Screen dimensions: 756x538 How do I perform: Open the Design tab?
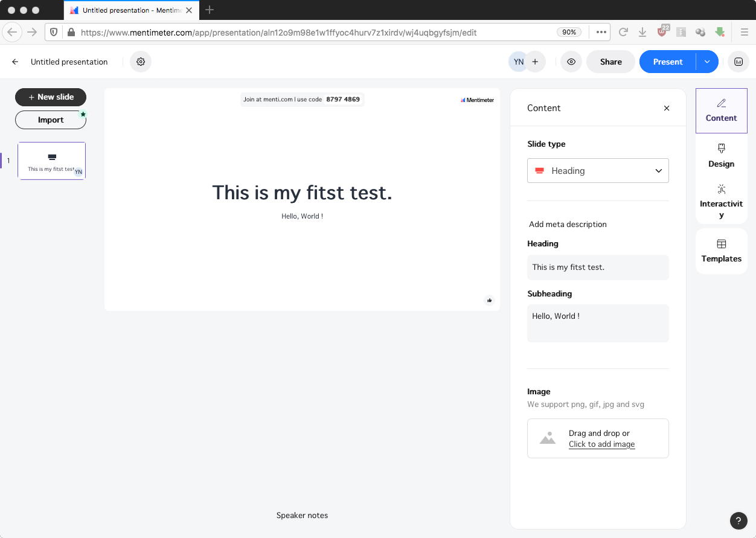pos(721,156)
